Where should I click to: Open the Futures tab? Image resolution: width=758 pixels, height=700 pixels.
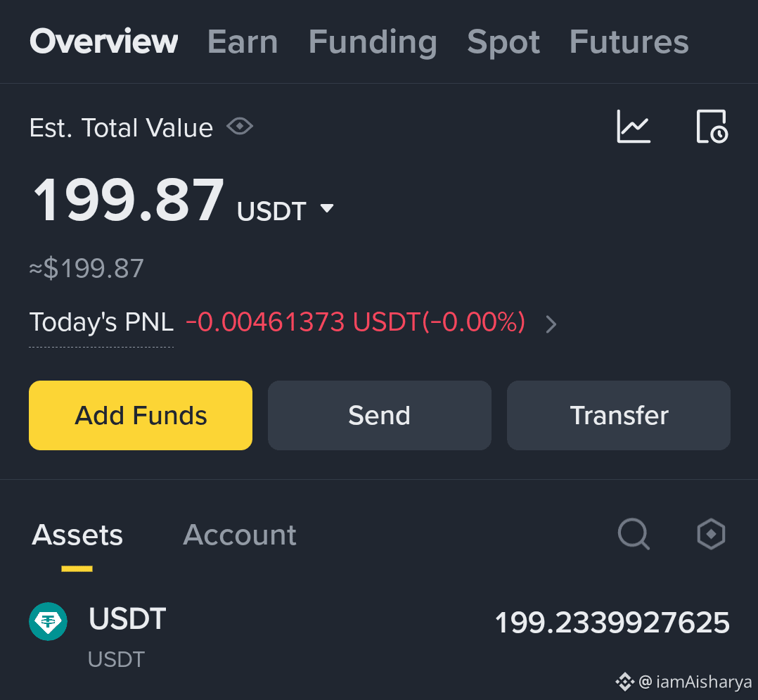[629, 42]
